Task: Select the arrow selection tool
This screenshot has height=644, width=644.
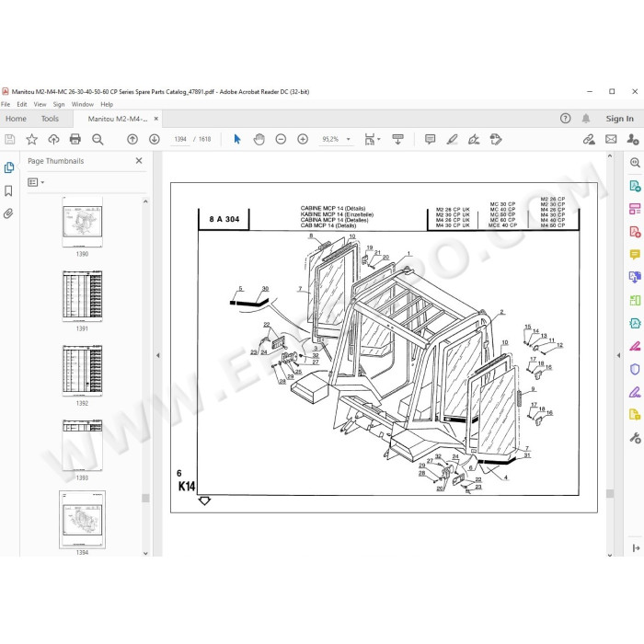Action: pos(237,139)
